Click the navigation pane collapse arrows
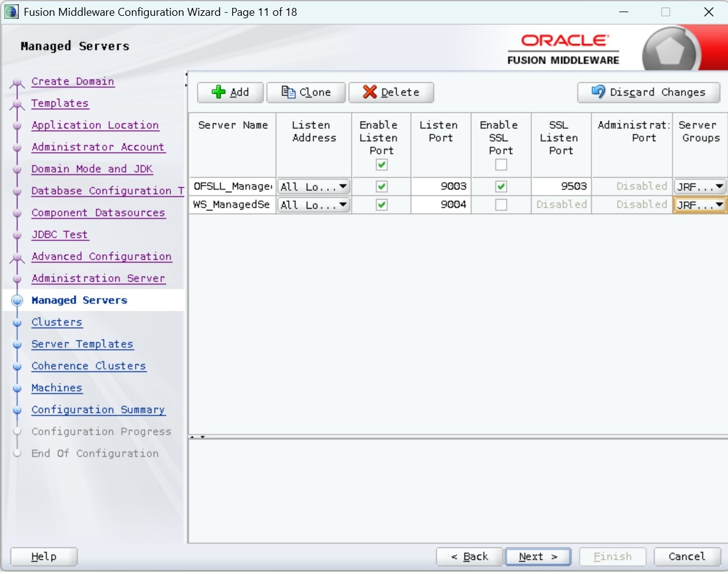The height and width of the screenshot is (574, 728). coord(186,80)
